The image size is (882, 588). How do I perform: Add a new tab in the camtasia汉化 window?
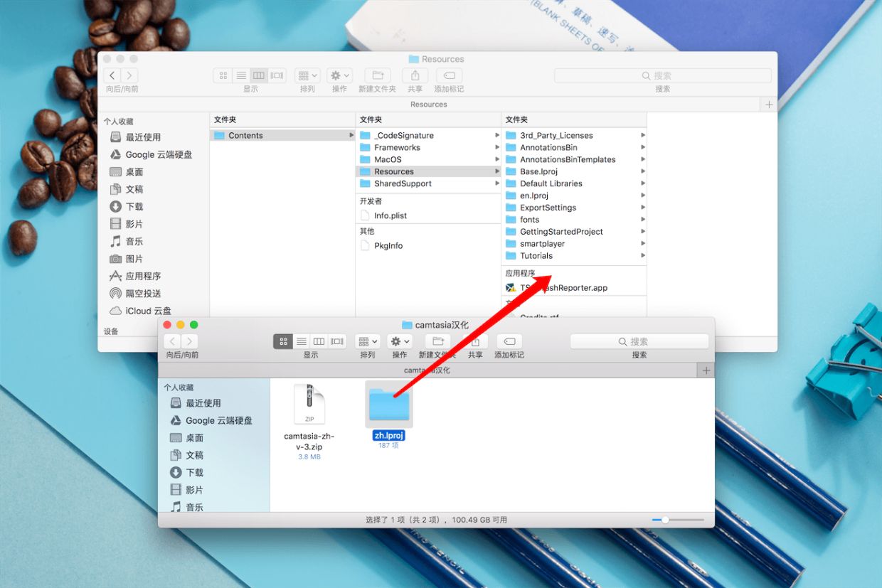pyautogui.click(x=706, y=370)
